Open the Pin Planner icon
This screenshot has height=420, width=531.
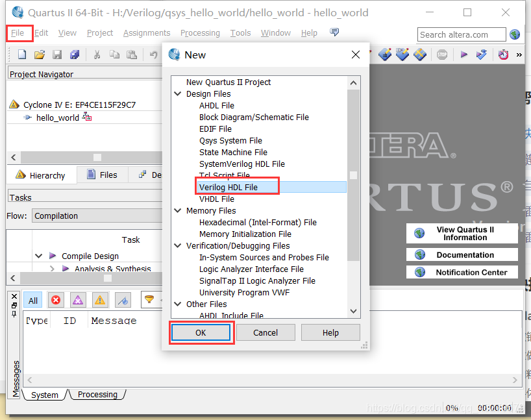pos(402,54)
